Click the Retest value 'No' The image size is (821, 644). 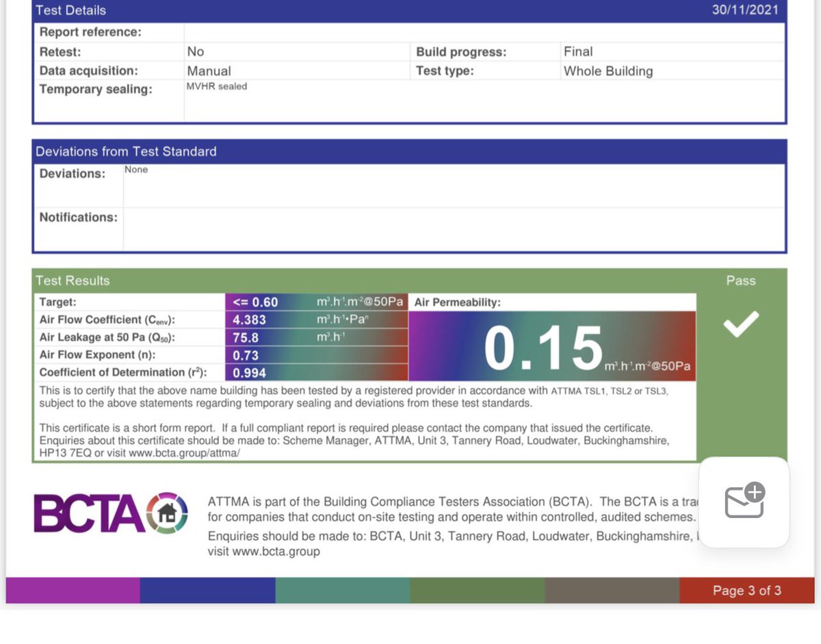click(196, 51)
